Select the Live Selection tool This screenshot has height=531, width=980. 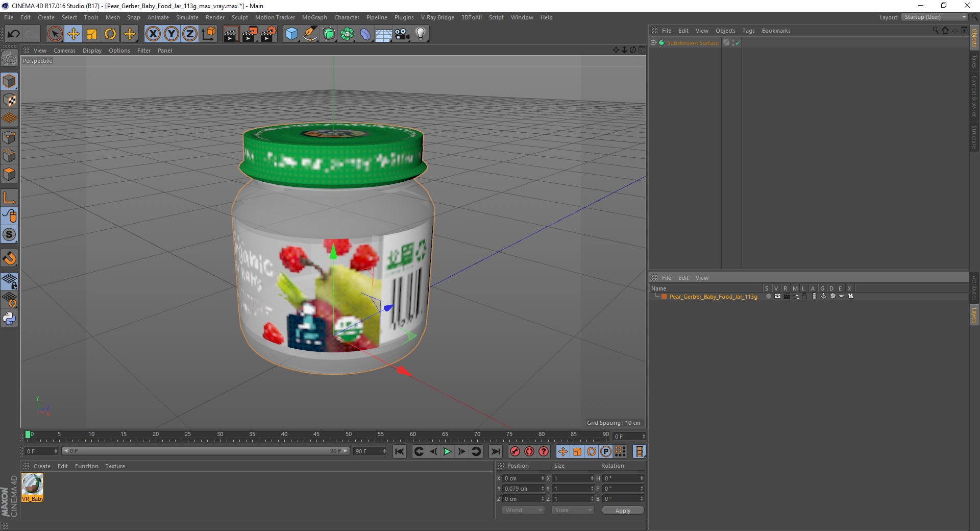coord(55,34)
